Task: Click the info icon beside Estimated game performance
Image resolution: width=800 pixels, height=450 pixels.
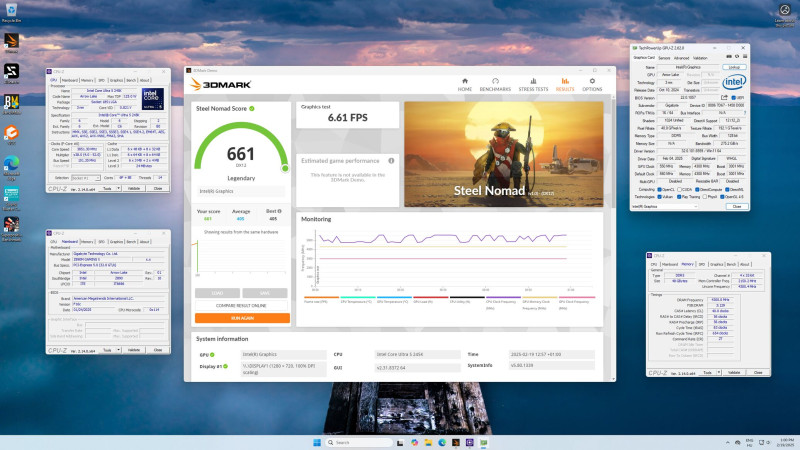Action: tap(391, 161)
